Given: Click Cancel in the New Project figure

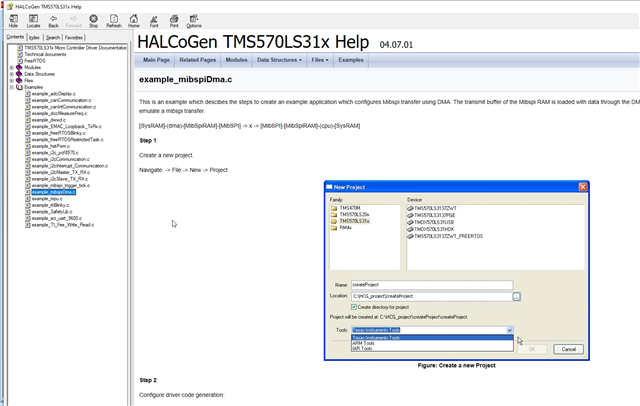Looking at the screenshot, I should 569,349.
